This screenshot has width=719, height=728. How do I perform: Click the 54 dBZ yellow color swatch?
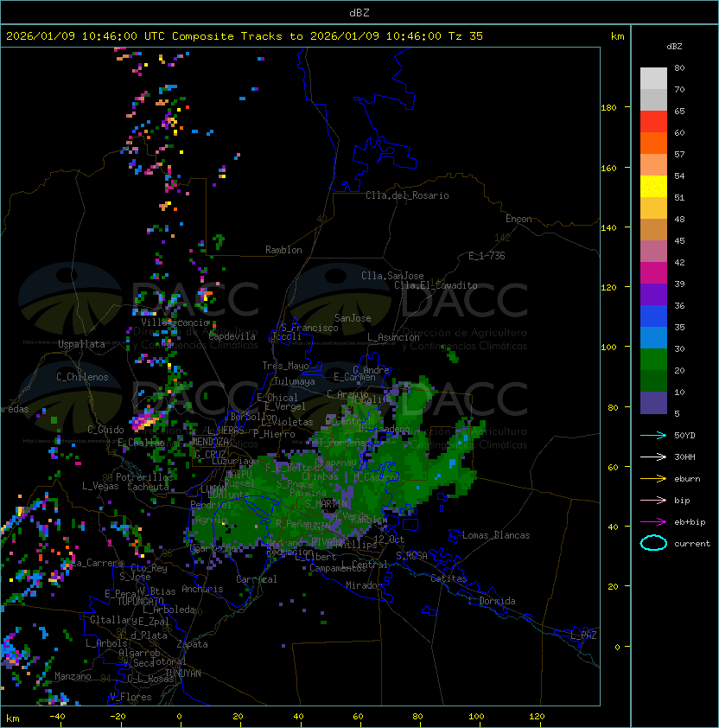click(x=653, y=187)
